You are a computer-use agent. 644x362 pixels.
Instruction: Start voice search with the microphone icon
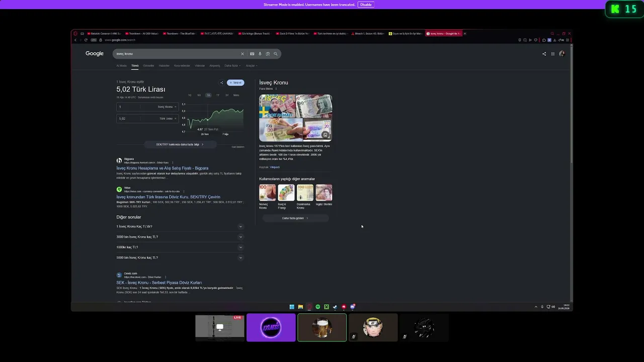[260, 54]
